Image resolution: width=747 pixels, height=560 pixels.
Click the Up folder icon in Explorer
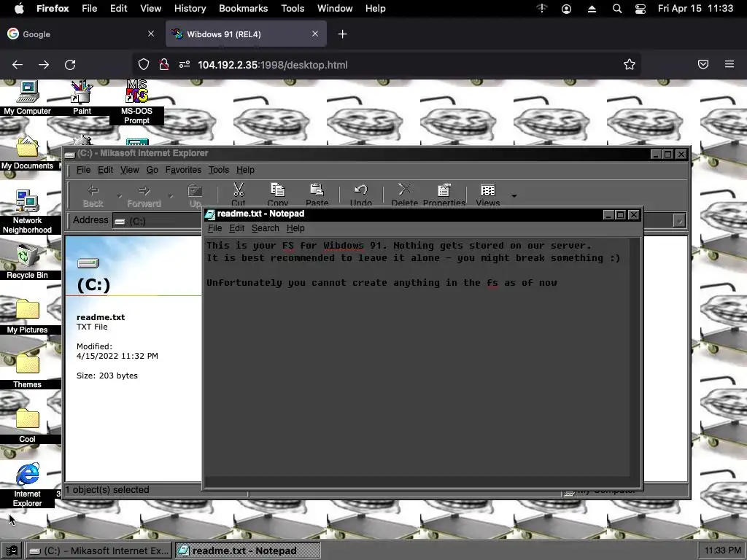[195, 195]
